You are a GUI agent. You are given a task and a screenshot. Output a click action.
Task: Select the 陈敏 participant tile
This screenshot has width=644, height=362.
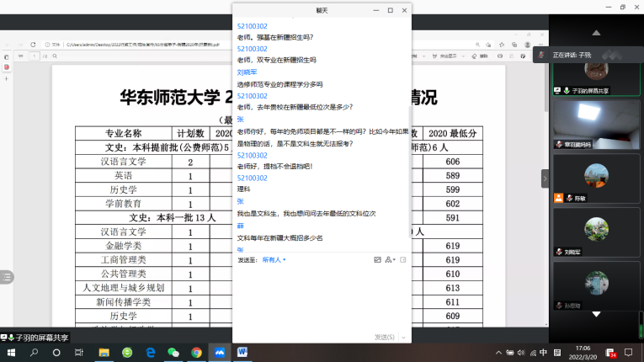pyautogui.click(x=596, y=178)
